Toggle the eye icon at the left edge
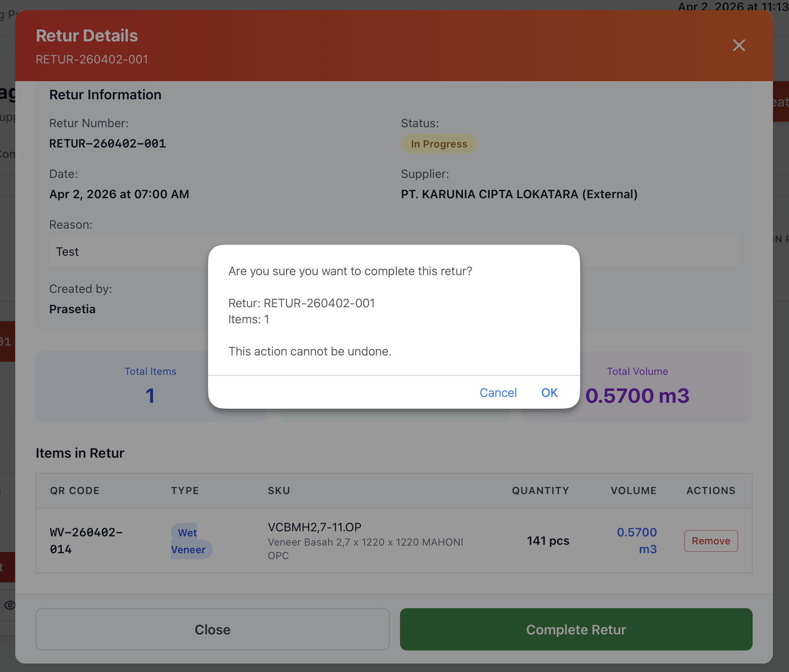 click(x=9, y=605)
